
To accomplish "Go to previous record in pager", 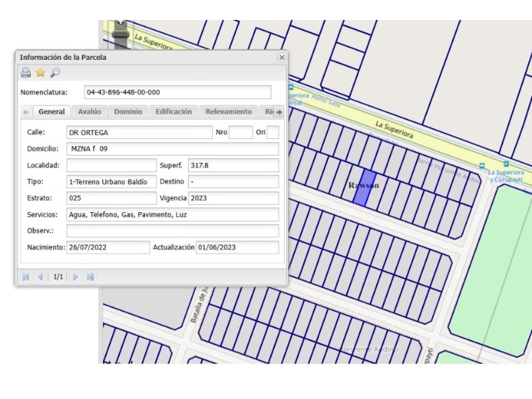I will 40,277.
